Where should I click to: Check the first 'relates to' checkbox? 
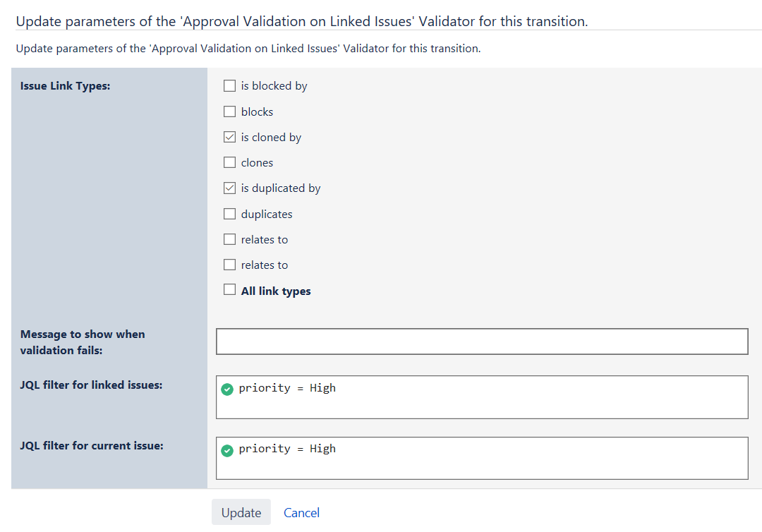click(x=229, y=239)
